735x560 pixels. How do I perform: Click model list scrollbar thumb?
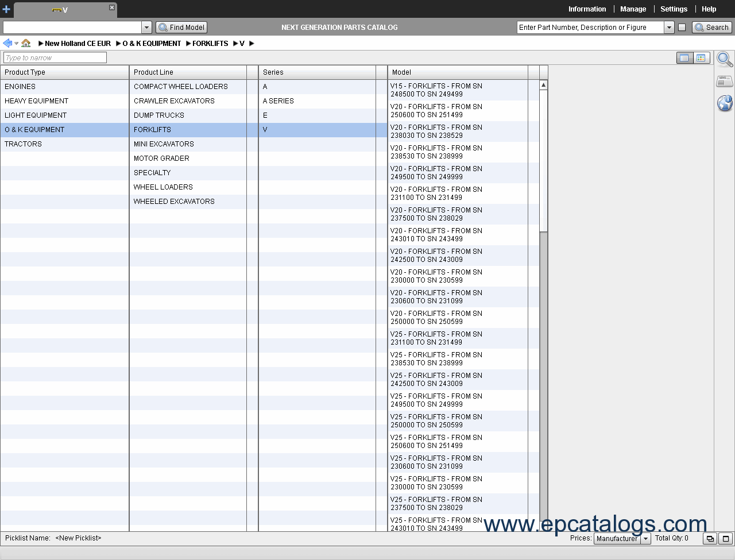[x=543, y=160]
